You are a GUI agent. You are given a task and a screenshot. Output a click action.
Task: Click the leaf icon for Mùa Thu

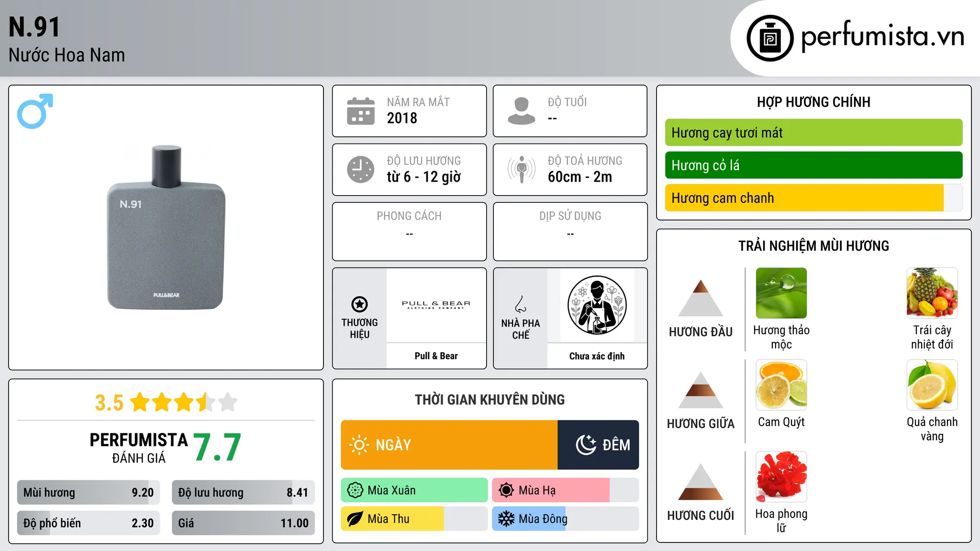pos(355,519)
